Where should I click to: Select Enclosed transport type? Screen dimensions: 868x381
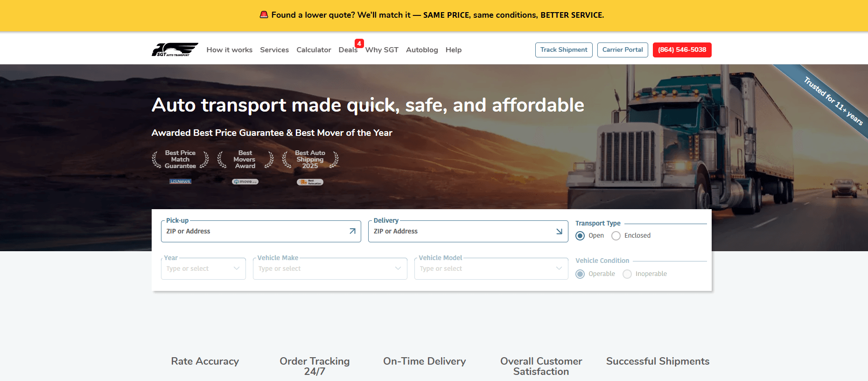[x=616, y=236]
